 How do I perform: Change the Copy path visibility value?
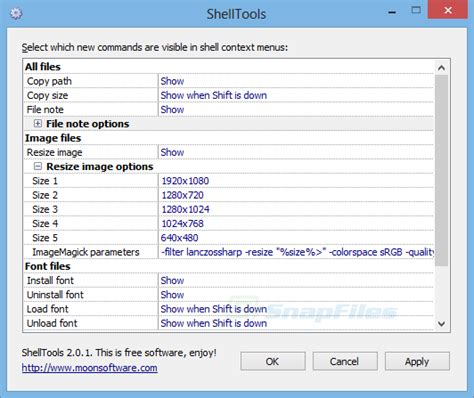pyautogui.click(x=296, y=81)
